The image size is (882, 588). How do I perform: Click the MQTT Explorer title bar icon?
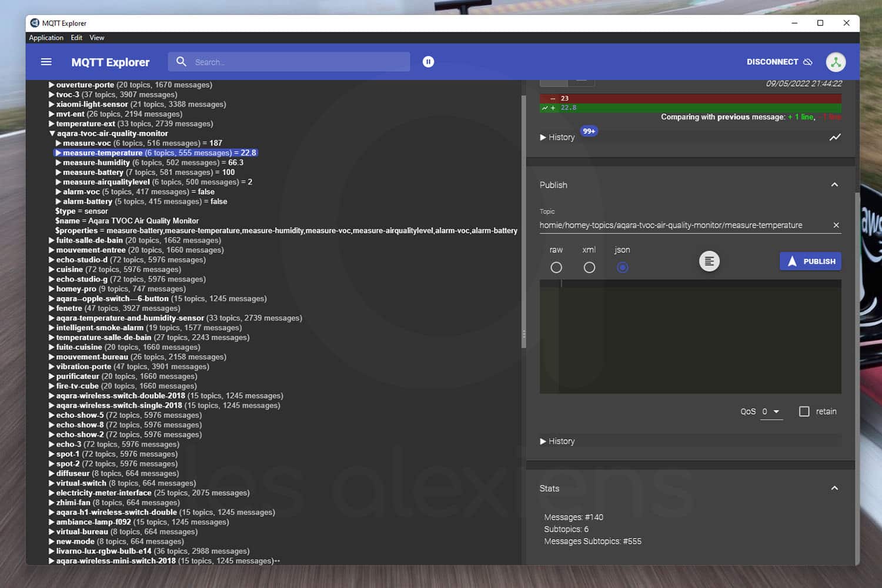[35, 23]
